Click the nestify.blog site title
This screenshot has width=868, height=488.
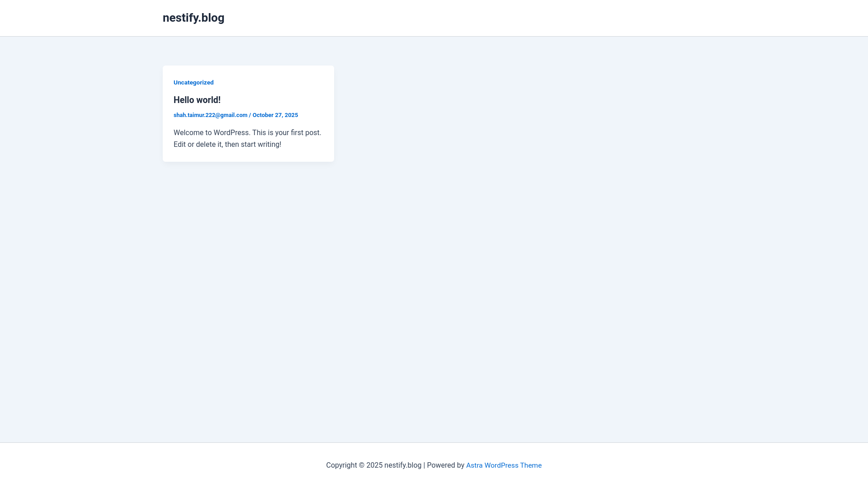pos(193,18)
